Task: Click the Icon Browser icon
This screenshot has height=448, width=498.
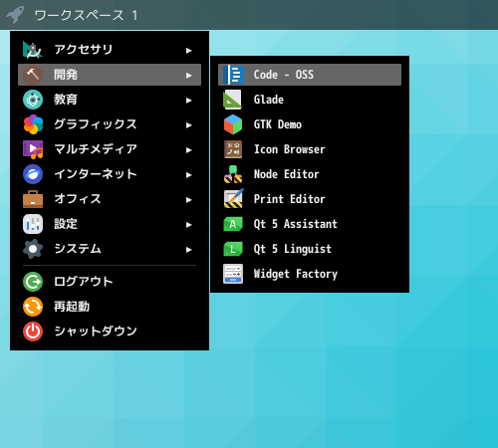Action: click(233, 149)
